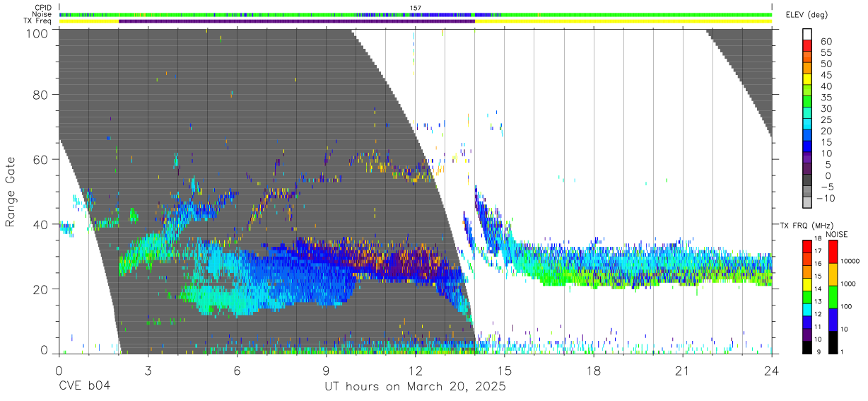Click the yellow 40–45 degree elevation swatch
This screenshot has height=401, width=868.
pyautogui.click(x=807, y=81)
